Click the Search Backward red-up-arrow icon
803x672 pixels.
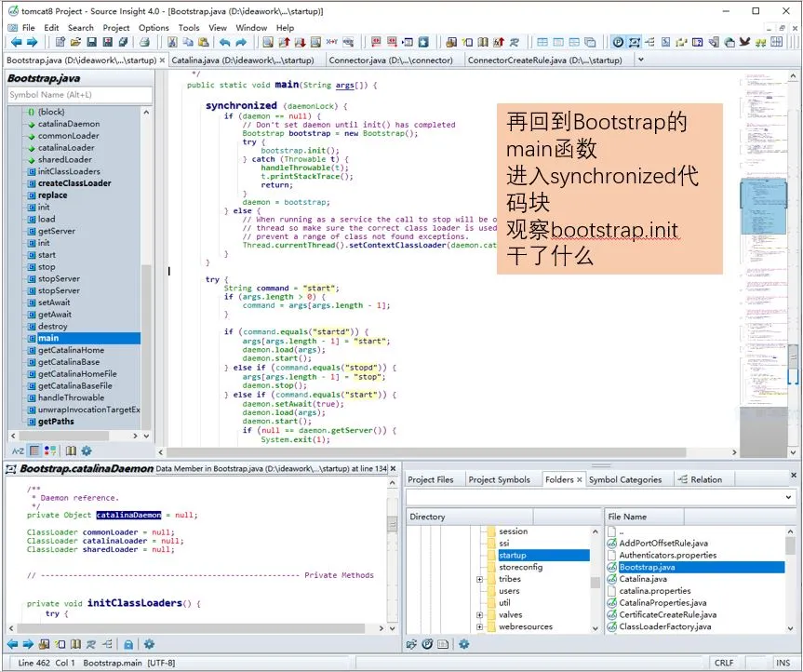(284, 42)
